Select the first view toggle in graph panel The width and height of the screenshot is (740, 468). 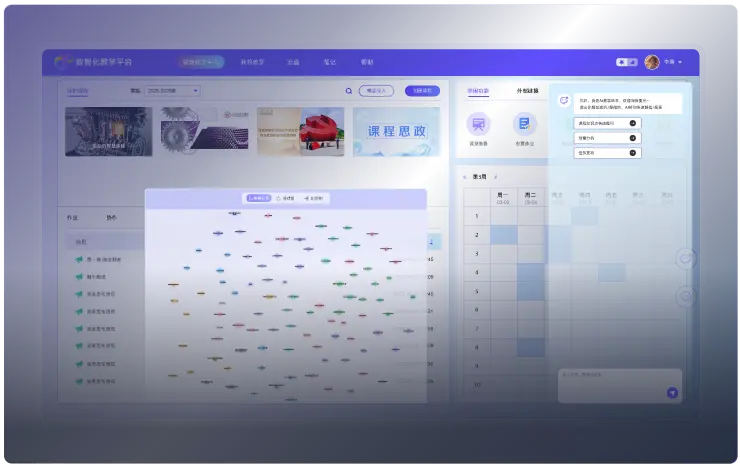click(x=258, y=198)
